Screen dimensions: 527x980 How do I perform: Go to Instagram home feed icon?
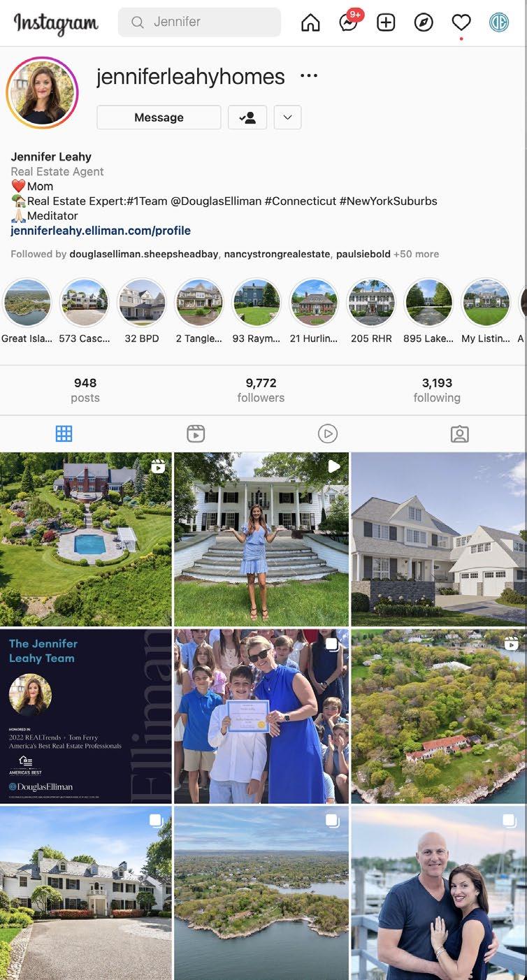pos(310,23)
